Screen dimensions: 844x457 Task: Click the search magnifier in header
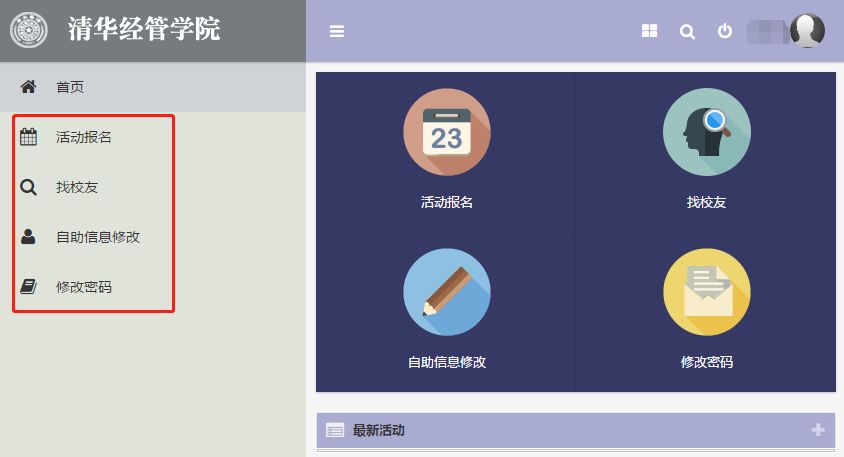point(687,32)
